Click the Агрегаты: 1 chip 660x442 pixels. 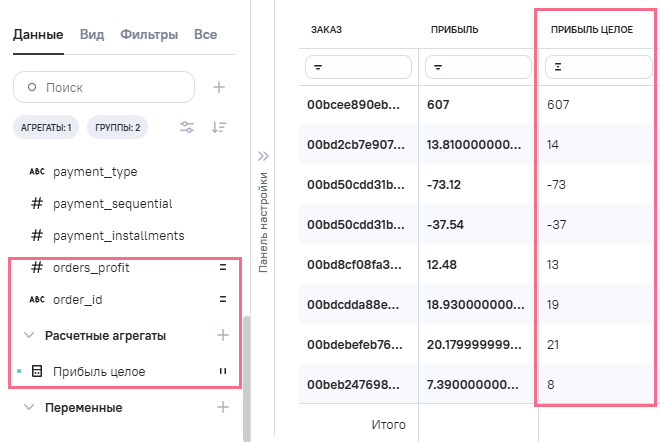[45, 127]
